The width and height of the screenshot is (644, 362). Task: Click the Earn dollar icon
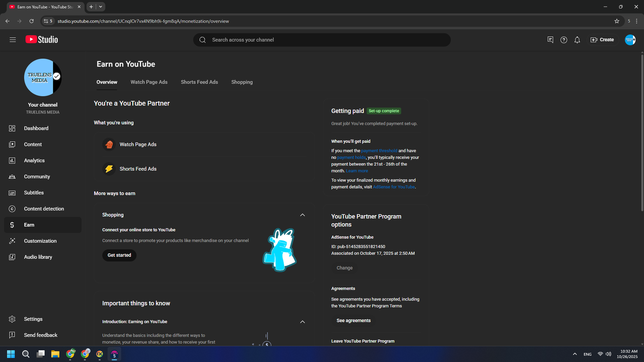(12, 225)
